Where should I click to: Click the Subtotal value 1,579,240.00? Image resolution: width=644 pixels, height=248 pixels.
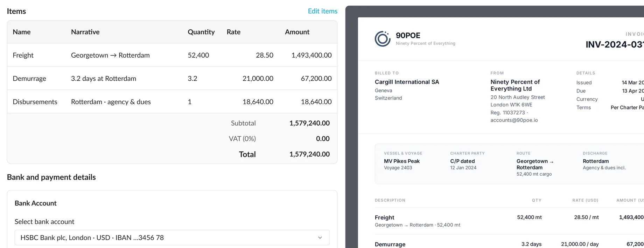point(309,123)
